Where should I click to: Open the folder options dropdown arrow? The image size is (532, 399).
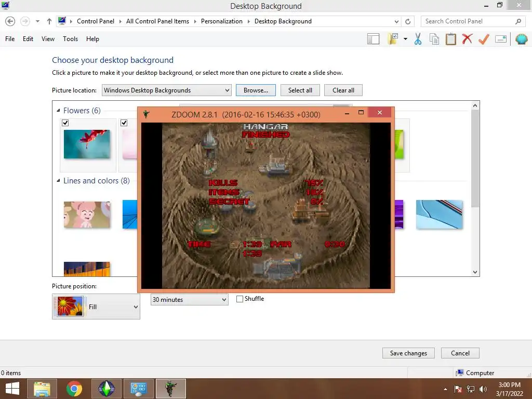point(405,39)
